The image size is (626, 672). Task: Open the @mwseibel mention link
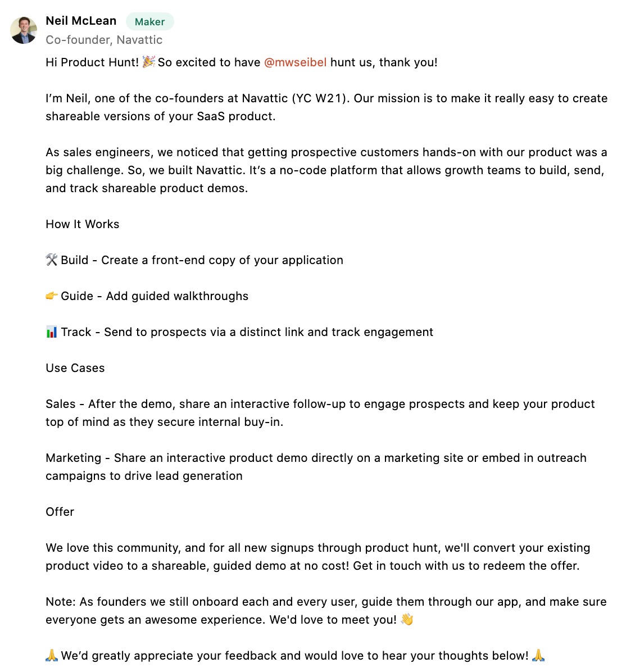coord(295,62)
